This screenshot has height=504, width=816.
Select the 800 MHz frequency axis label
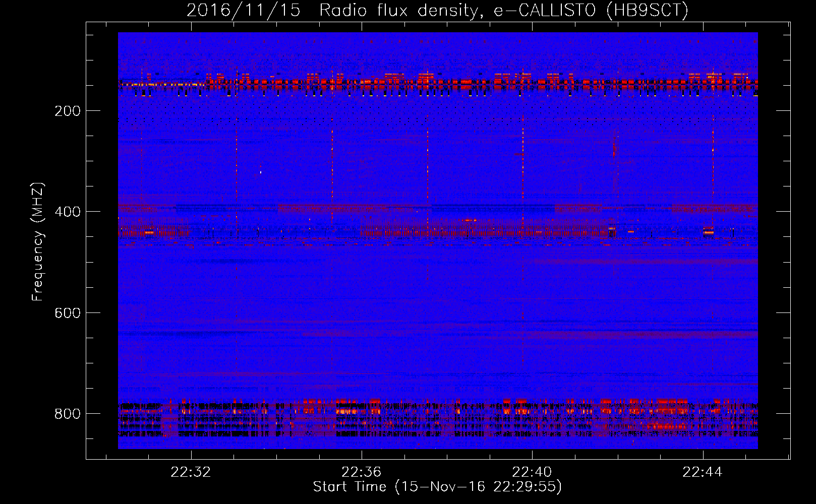[x=68, y=414]
